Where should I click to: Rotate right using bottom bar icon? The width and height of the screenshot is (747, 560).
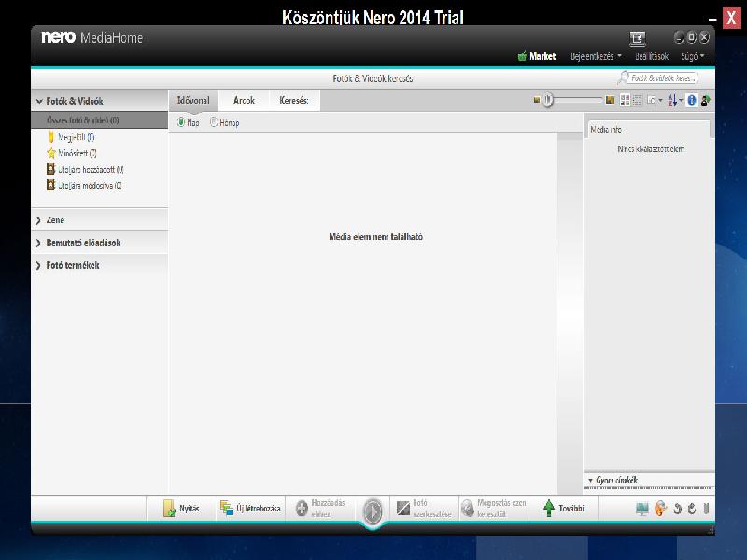pos(692,509)
